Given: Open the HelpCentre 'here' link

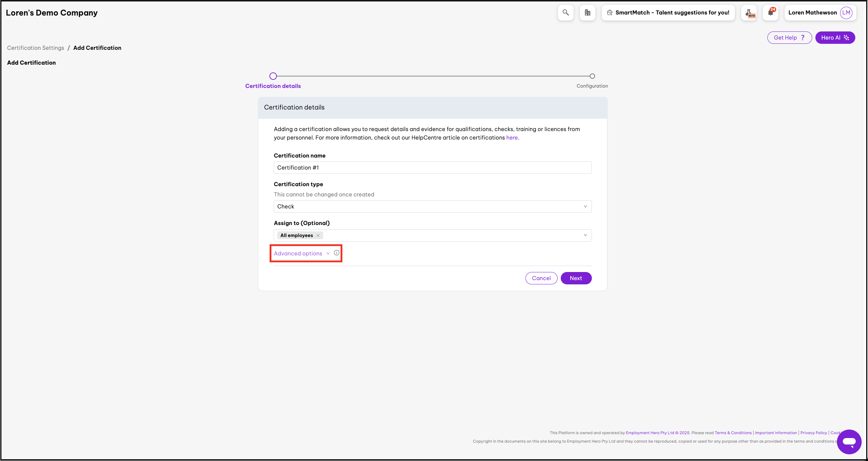Looking at the screenshot, I should tap(512, 138).
